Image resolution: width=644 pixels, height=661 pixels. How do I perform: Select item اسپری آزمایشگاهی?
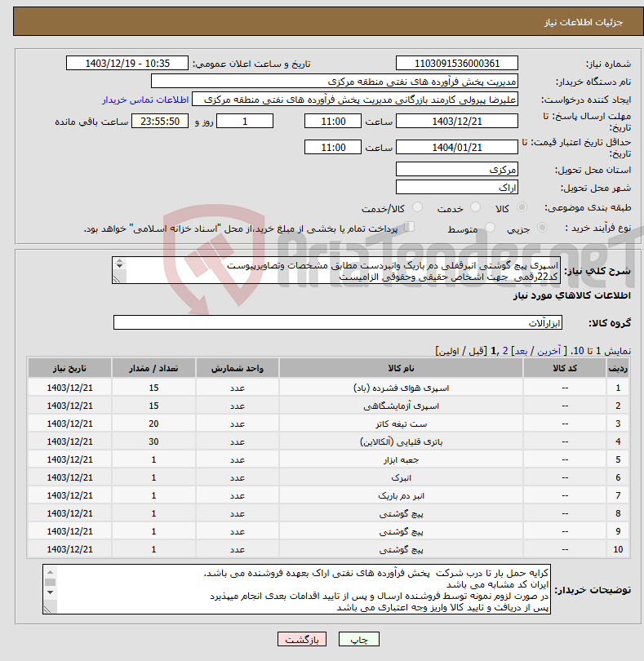tap(401, 406)
